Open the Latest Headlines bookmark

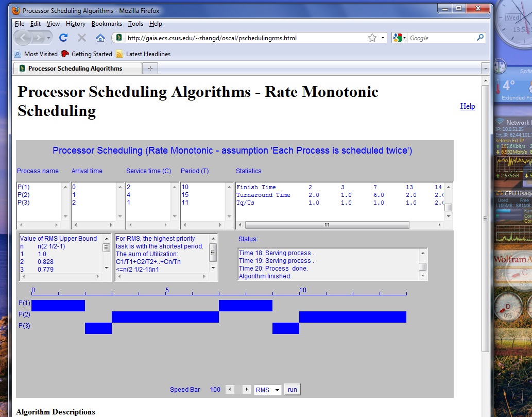click(x=144, y=54)
